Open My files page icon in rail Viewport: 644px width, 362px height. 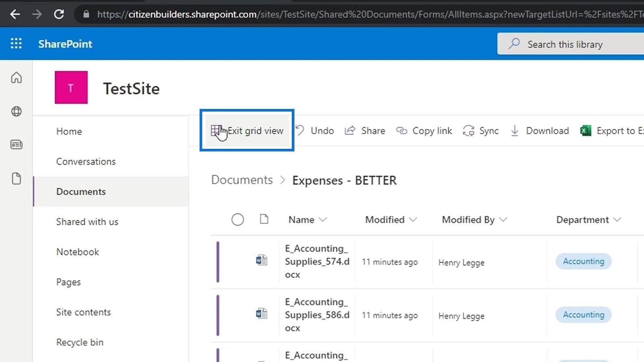pos(16,178)
